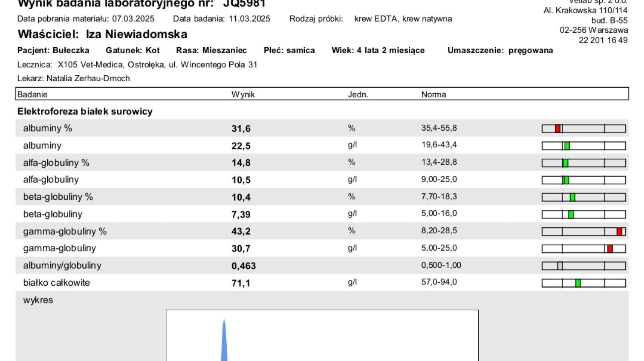Click the 'Jedn.' column header
Viewport: 644px width, 361px height.
tap(358, 94)
